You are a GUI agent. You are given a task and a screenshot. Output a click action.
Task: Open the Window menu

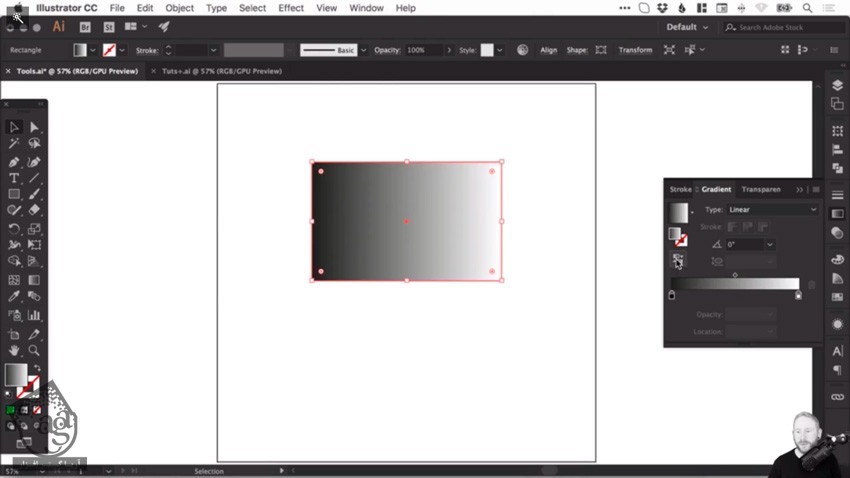click(366, 8)
